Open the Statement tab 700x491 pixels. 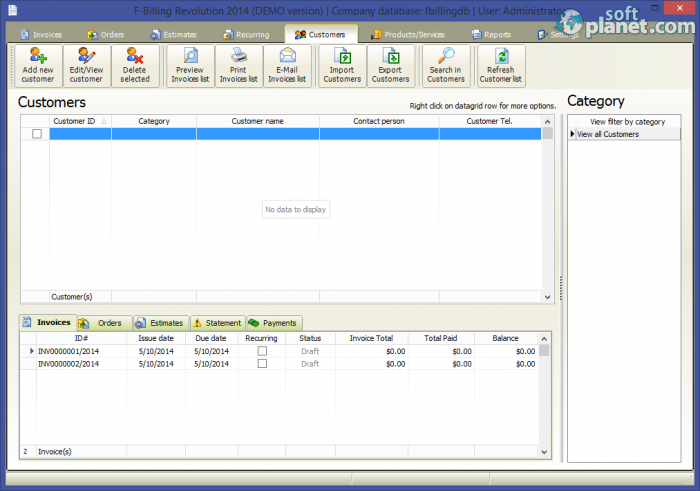point(217,323)
